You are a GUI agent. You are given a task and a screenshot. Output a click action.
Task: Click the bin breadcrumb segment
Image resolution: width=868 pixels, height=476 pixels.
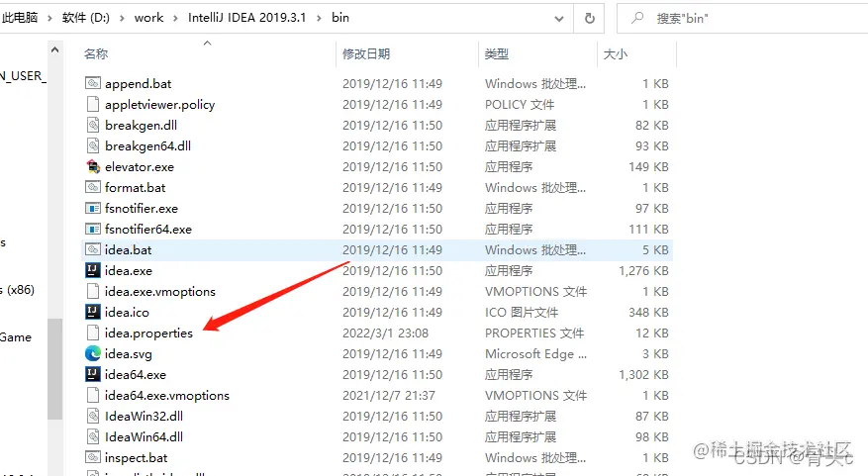340,18
